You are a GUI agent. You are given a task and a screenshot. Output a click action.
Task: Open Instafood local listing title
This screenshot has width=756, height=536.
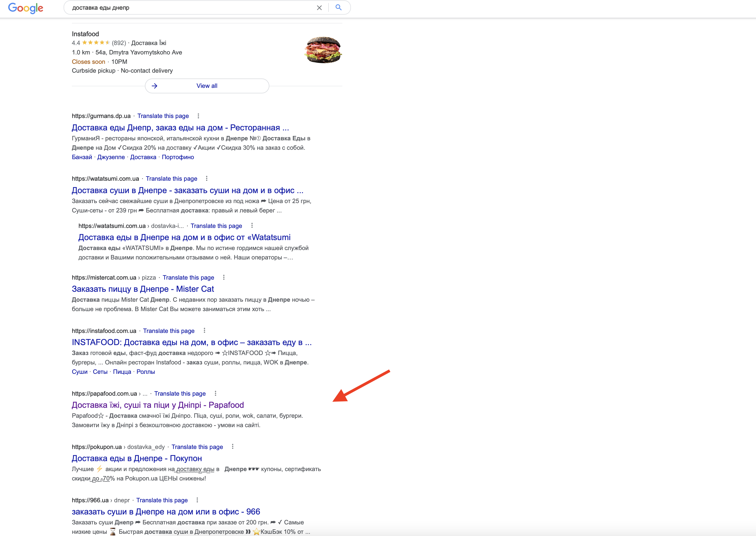85,34
